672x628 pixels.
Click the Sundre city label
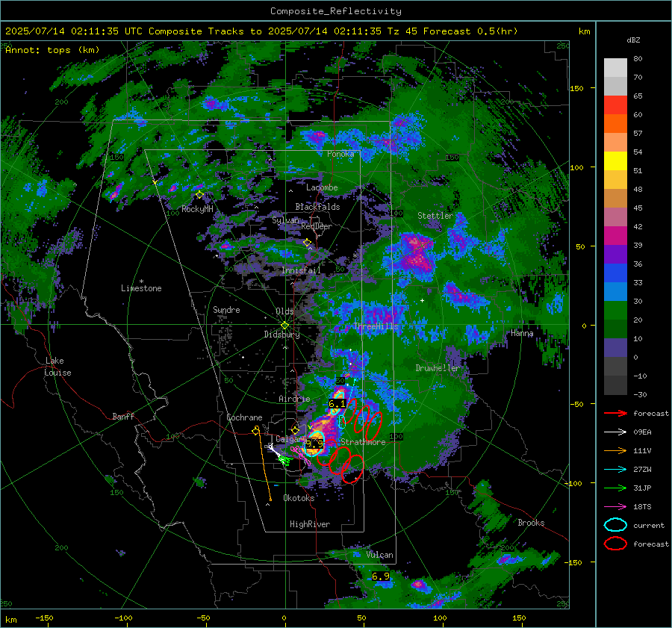226,309
